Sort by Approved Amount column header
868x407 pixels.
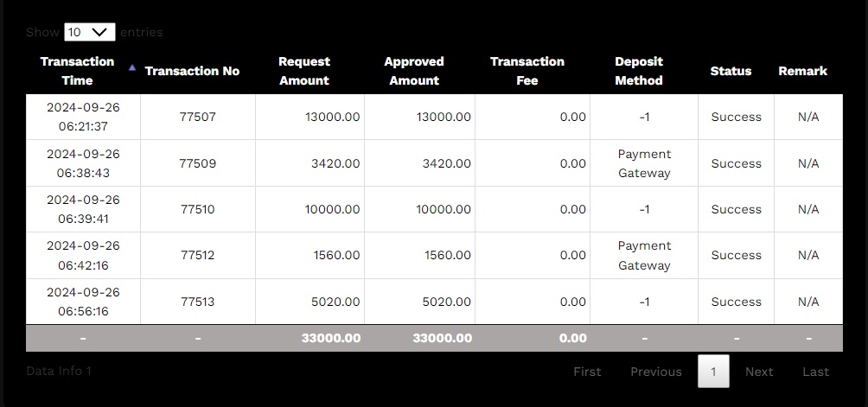pyautogui.click(x=414, y=71)
